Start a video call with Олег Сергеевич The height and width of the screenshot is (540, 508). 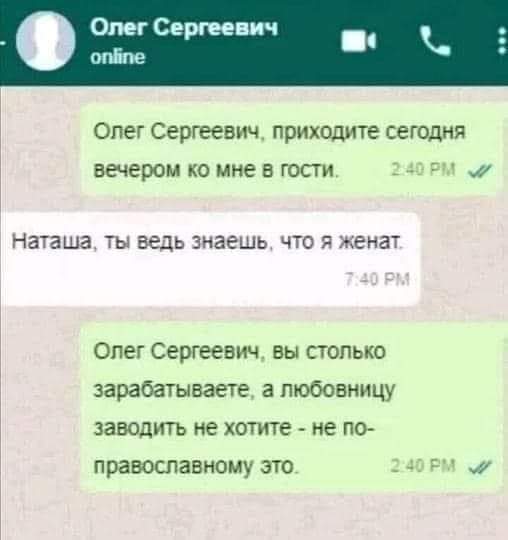pos(359,41)
